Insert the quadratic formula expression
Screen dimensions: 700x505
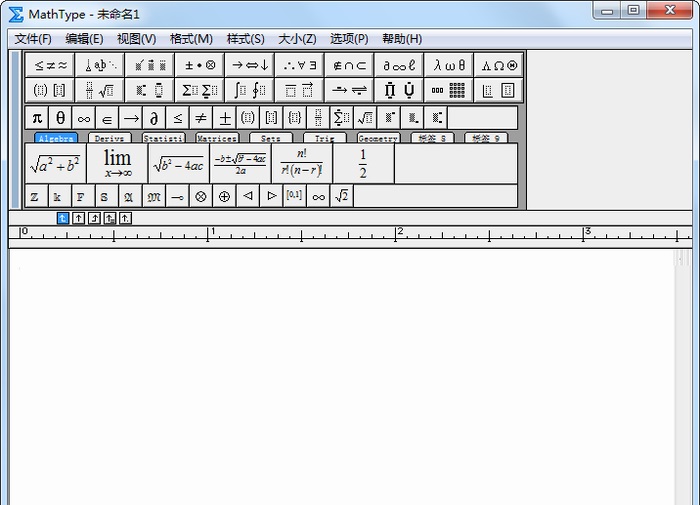(x=240, y=163)
